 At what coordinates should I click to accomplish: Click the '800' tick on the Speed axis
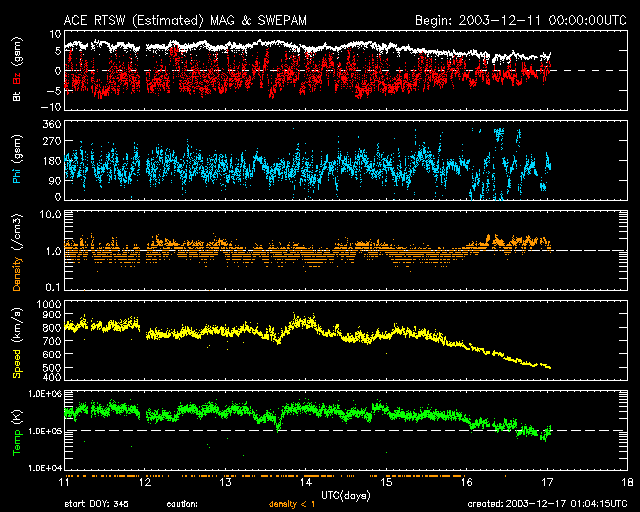coord(52,328)
